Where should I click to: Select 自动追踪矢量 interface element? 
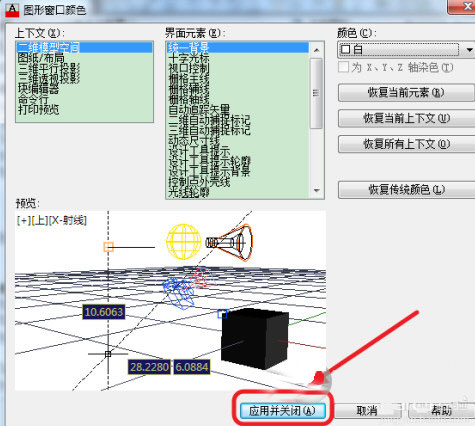pyautogui.click(x=238, y=109)
